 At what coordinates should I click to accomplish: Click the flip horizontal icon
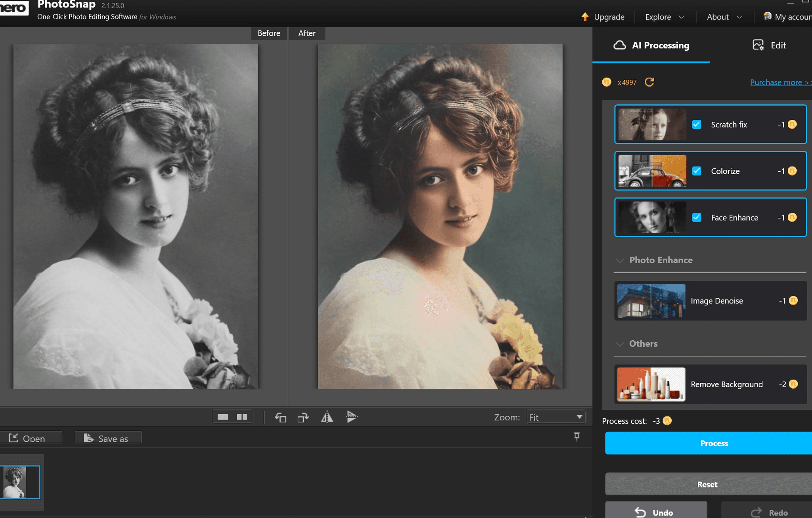[x=327, y=417]
